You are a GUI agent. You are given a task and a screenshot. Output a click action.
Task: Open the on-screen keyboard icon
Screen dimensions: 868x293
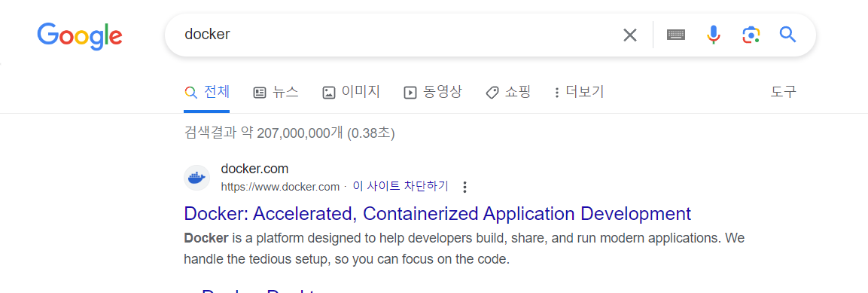(x=676, y=35)
